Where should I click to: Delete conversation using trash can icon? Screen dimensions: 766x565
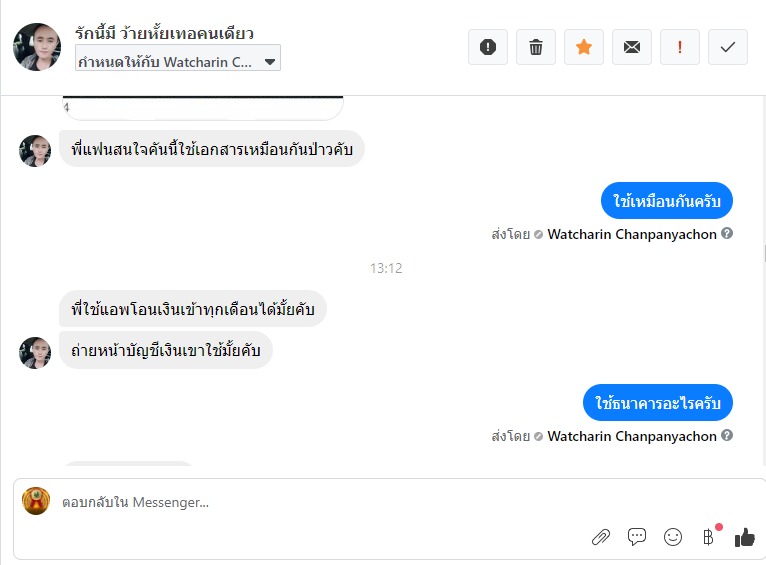536,47
